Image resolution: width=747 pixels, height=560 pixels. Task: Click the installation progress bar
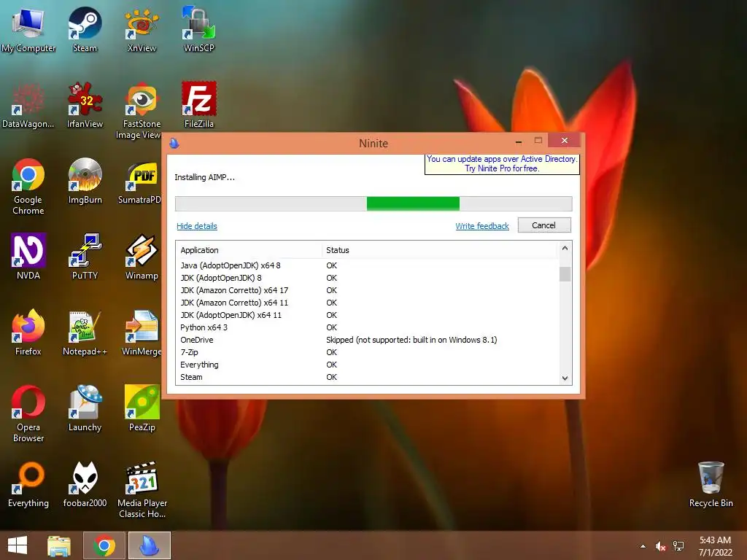373,204
